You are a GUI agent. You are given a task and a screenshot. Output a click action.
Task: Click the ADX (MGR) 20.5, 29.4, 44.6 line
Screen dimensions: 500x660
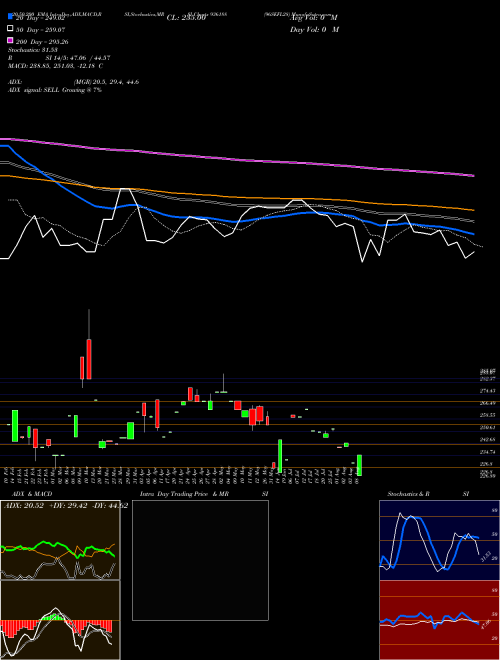coord(74,82)
